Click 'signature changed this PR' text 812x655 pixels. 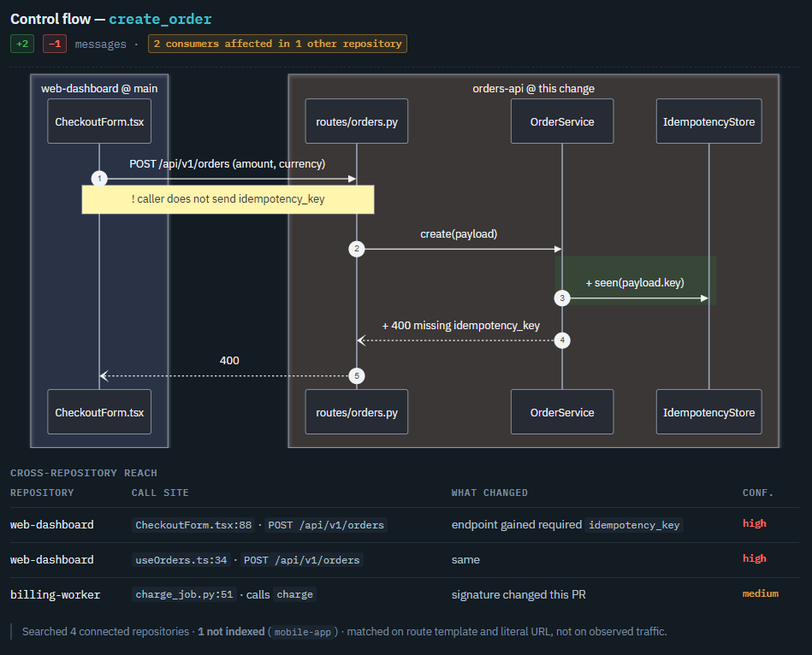click(519, 594)
